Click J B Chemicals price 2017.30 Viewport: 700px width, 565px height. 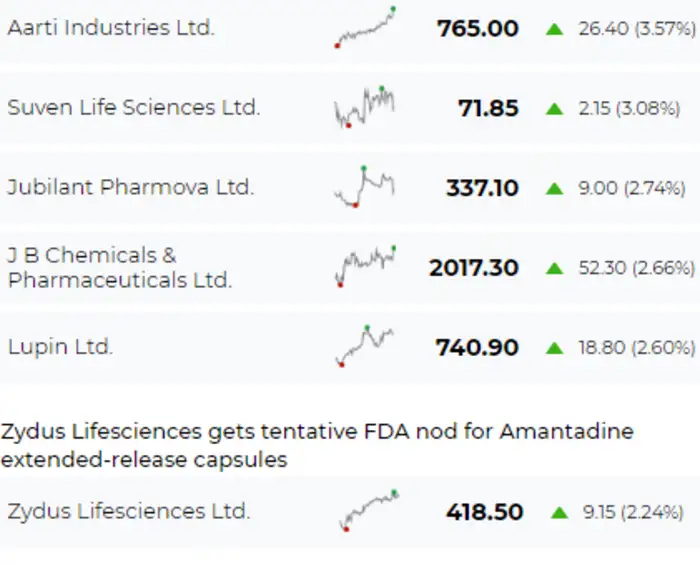click(474, 268)
